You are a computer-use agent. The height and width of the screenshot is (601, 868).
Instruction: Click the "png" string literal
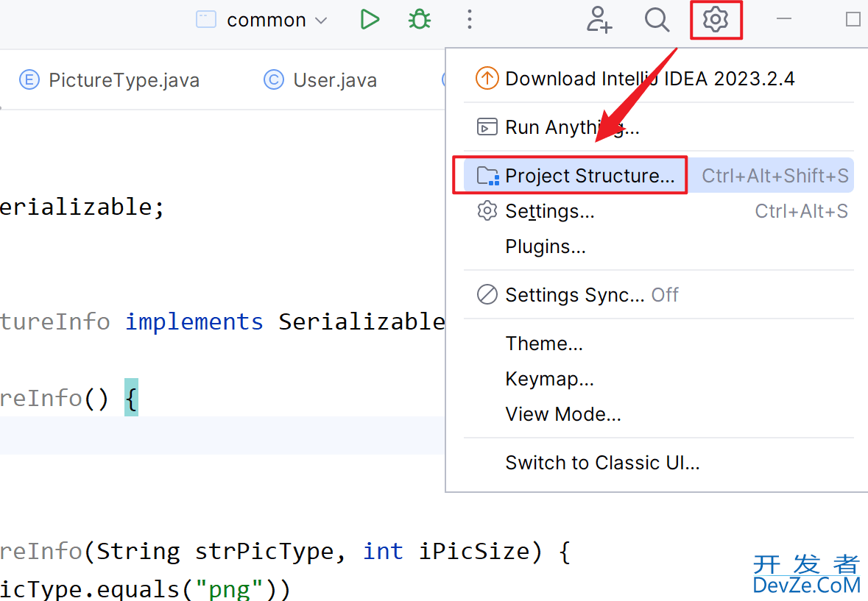point(229,589)
